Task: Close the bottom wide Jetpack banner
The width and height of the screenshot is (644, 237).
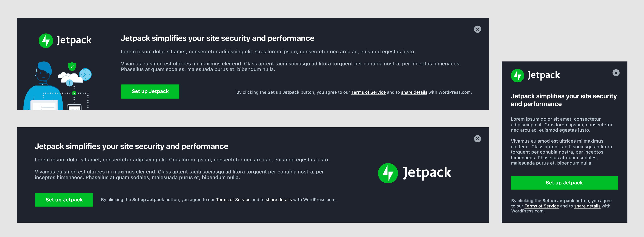Action: [x=477, y=139]
